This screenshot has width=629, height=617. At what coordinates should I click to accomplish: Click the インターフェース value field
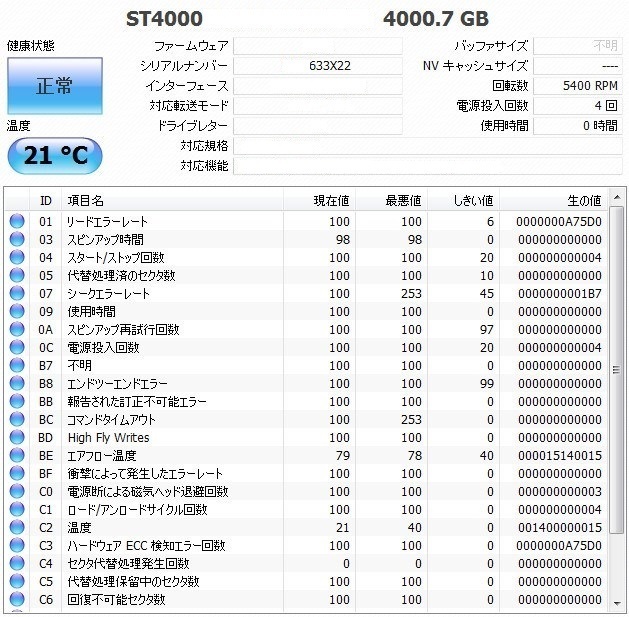point(318,86)
